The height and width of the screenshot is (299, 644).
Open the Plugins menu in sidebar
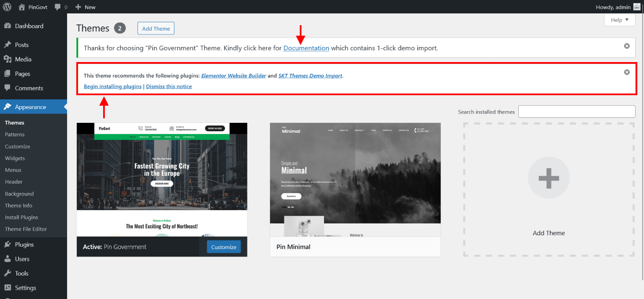[24, 244]
